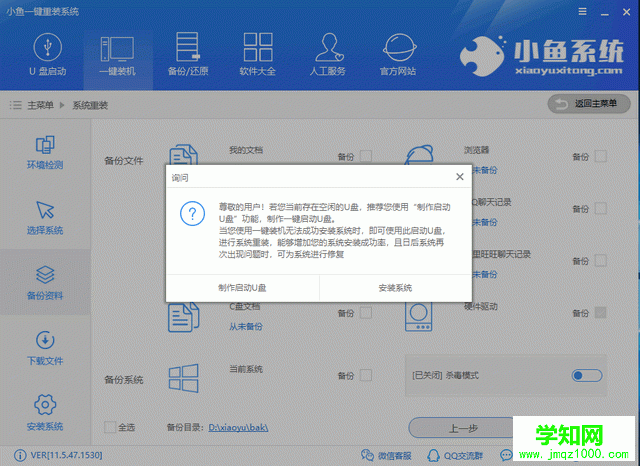Viewport: 640px width, 466px height.
Task: Click the 备份文件 section label
Action: pyautogui.click(x=124, y=160)
